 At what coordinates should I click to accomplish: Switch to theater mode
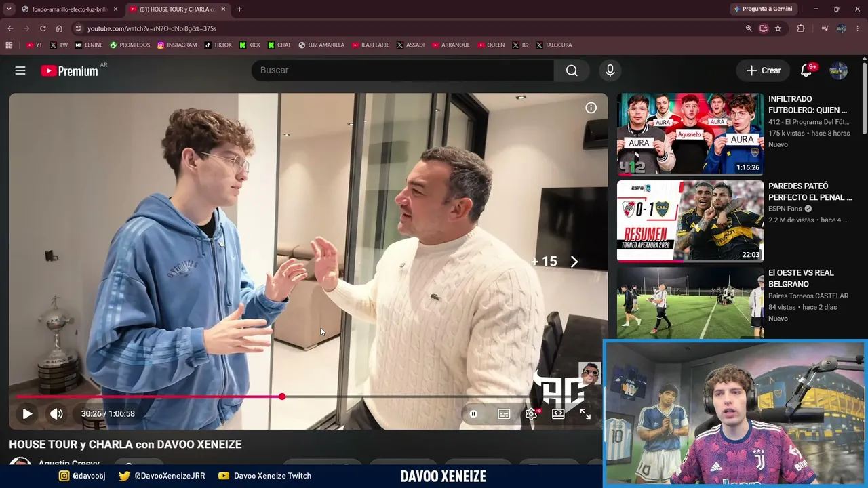pyautogui.click(x=558, y=413)
